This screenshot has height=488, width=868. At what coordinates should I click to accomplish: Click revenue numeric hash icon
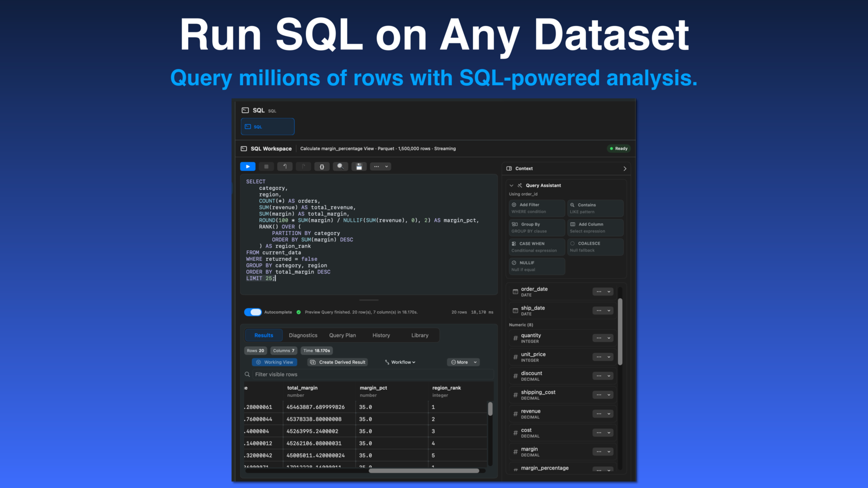515,414
